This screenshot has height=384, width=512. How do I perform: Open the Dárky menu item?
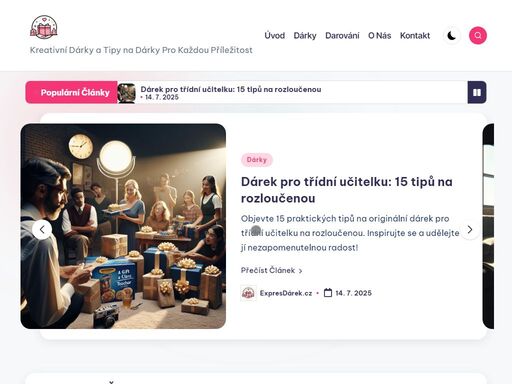[305, 36]
